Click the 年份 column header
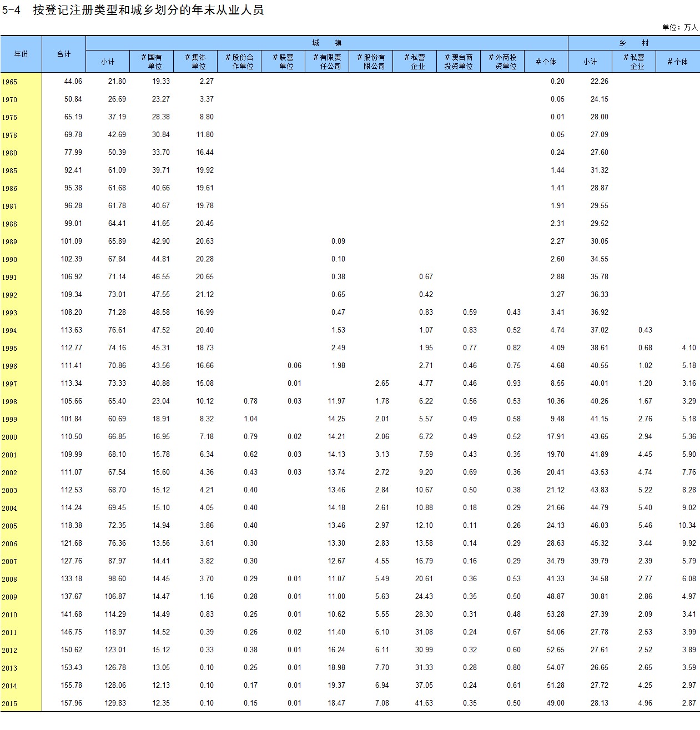Viewport: 700px width, 730px height. [x=21, y=54]
